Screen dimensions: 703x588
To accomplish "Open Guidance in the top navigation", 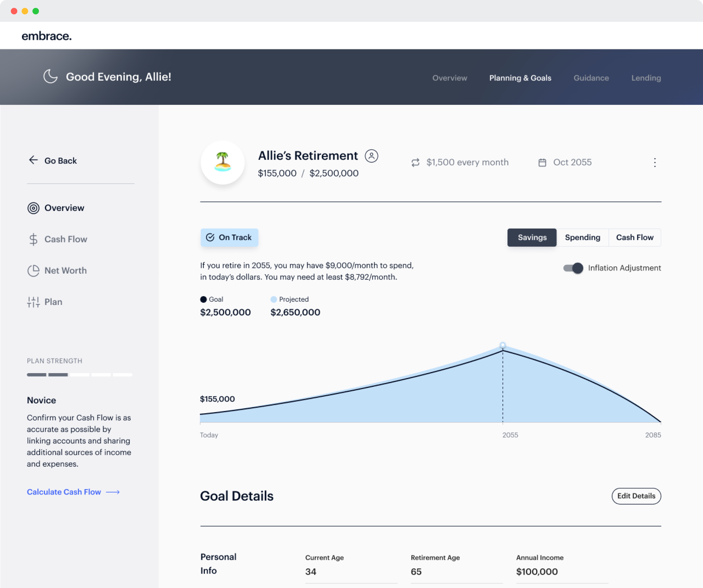I will coord(591,78).
